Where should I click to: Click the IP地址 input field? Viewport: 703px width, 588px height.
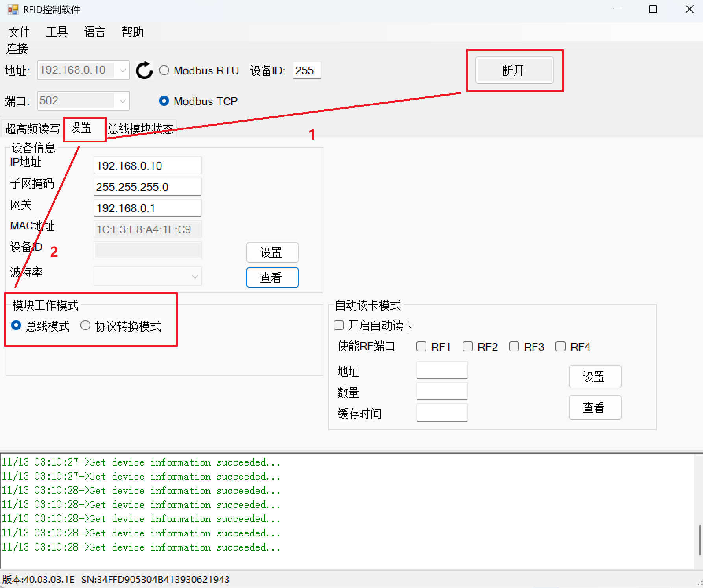[x=148, y=165]
